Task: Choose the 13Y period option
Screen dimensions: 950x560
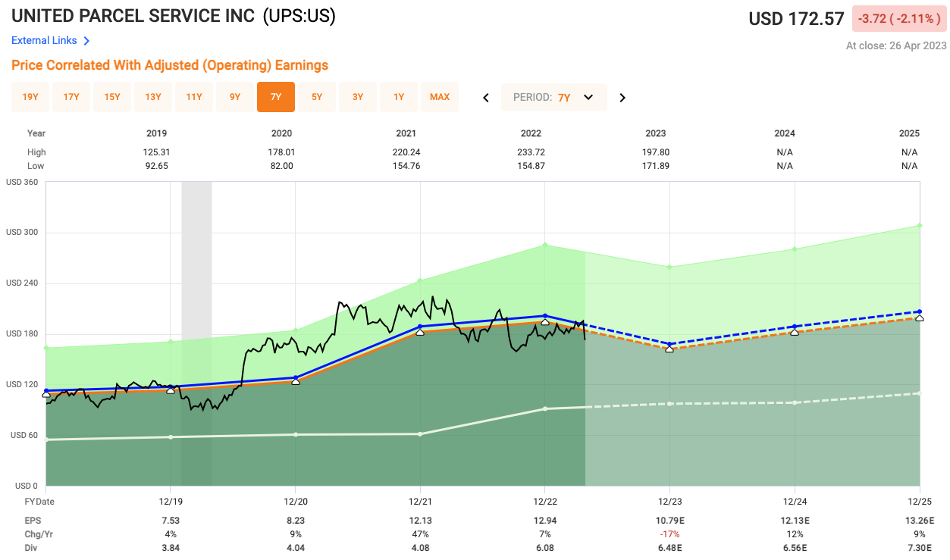Action: (152, 97)
